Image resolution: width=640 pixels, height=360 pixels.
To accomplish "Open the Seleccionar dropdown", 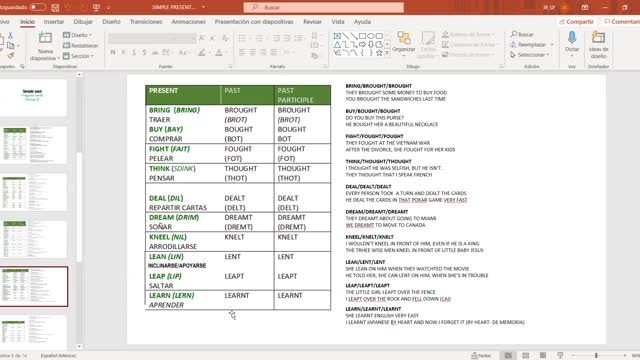I will [530, 55].
